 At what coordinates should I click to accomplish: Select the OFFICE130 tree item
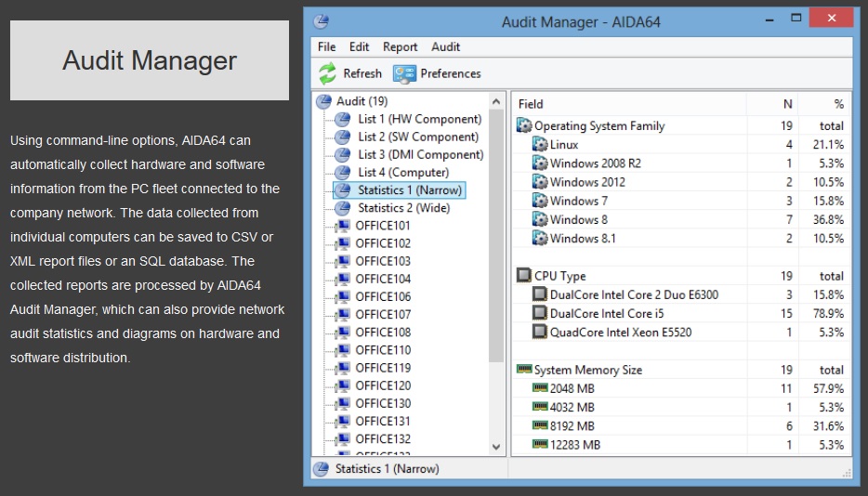coord(383,403)
